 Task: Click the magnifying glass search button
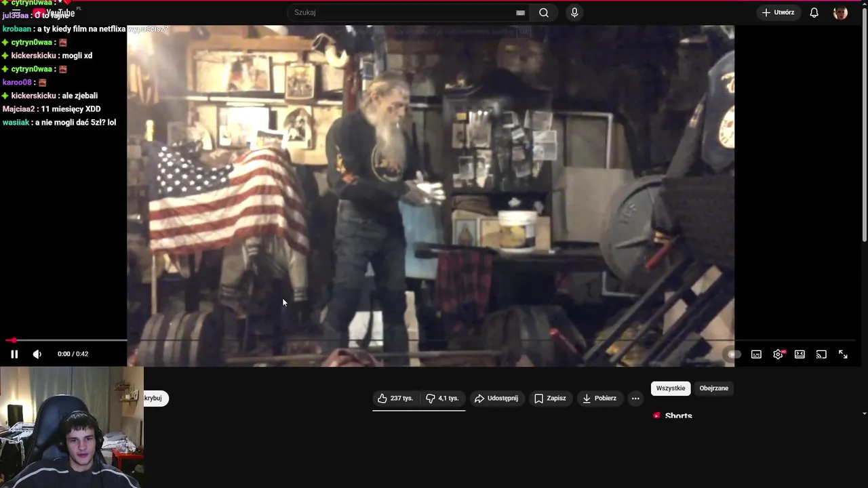coord(544,12)
